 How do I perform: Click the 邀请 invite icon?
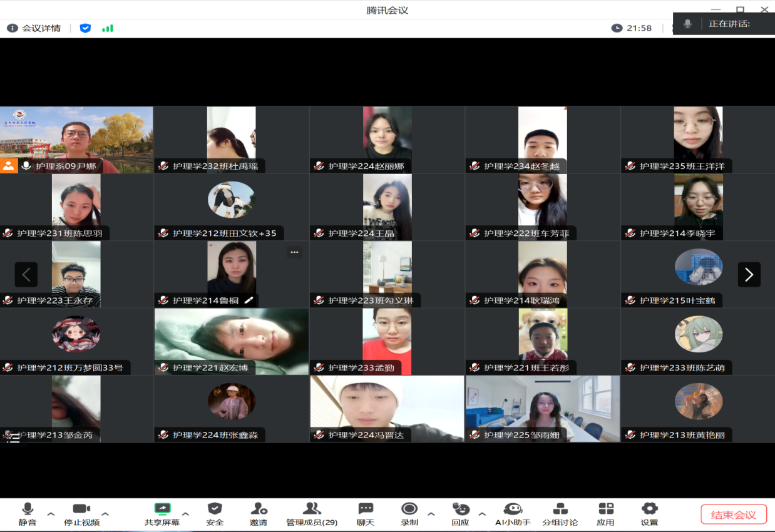coord(259,509)
